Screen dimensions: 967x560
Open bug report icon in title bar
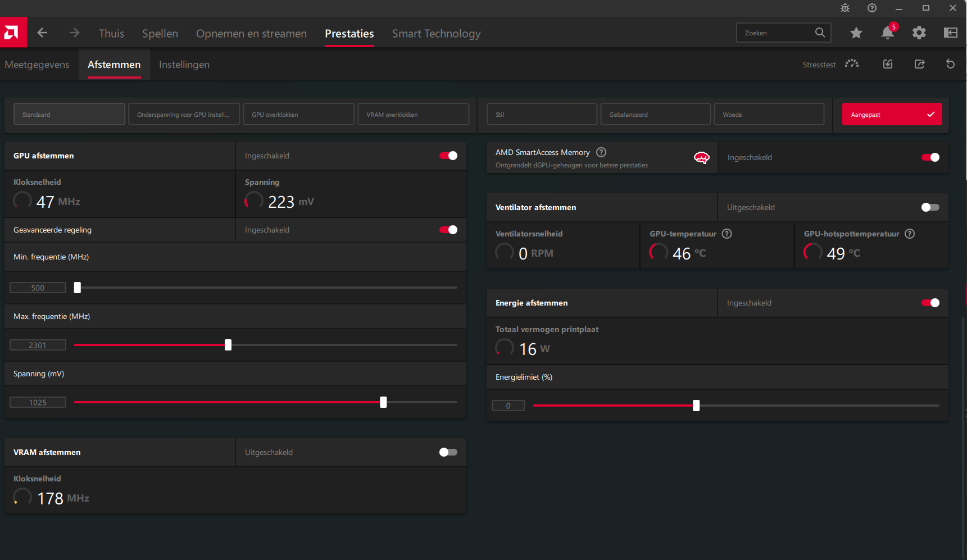[845, 8]
